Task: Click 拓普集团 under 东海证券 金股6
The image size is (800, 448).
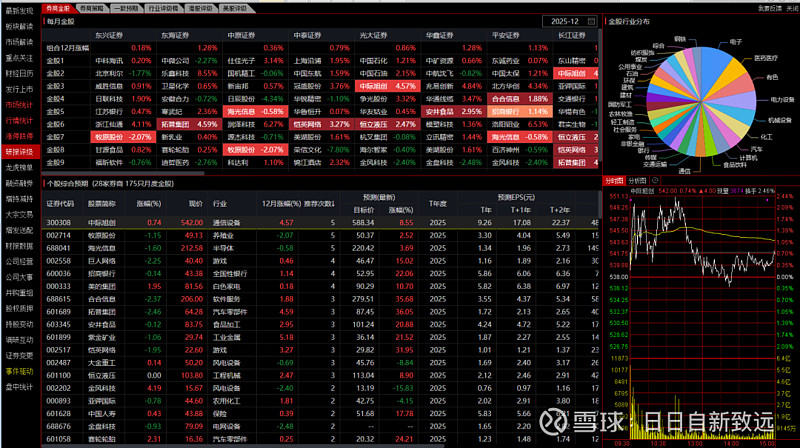Action: pyautogui.click(x=176, y=125)
